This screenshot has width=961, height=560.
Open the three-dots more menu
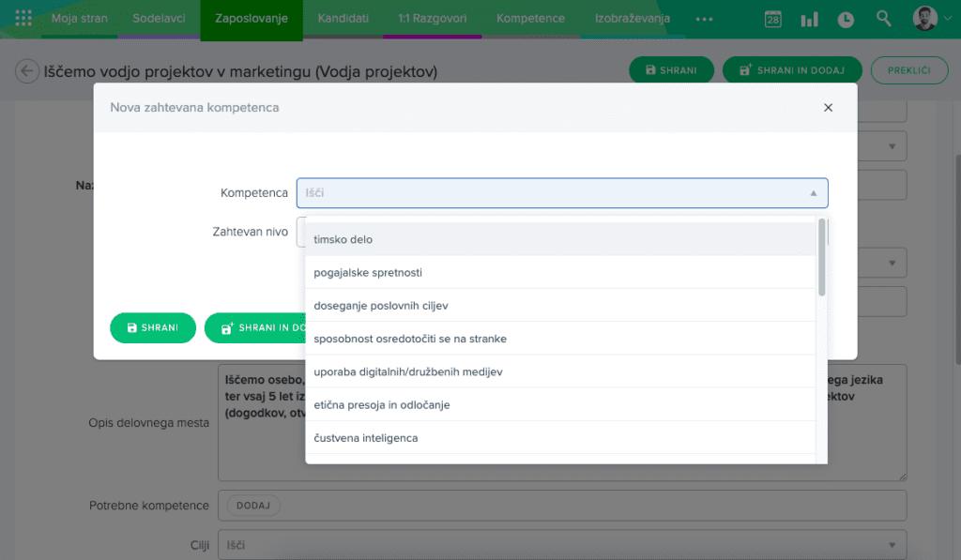[x=704, y=19]
